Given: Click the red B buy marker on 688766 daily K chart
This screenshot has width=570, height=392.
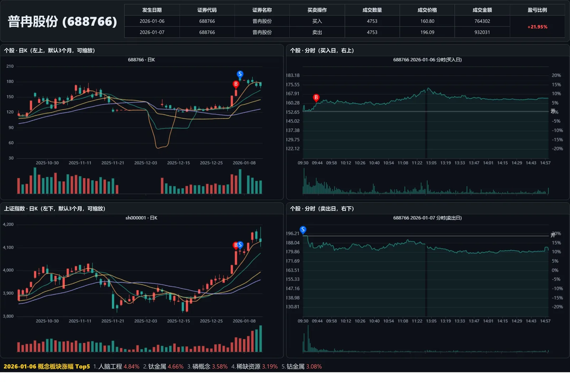Looking at the screenshot, I should click(x=235, y=84).
